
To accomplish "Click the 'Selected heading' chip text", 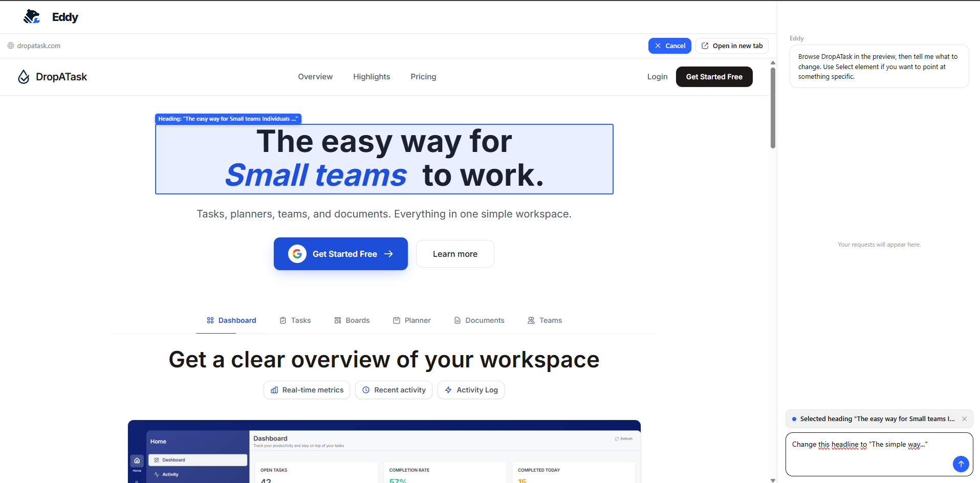I will [x=877, y=419].
